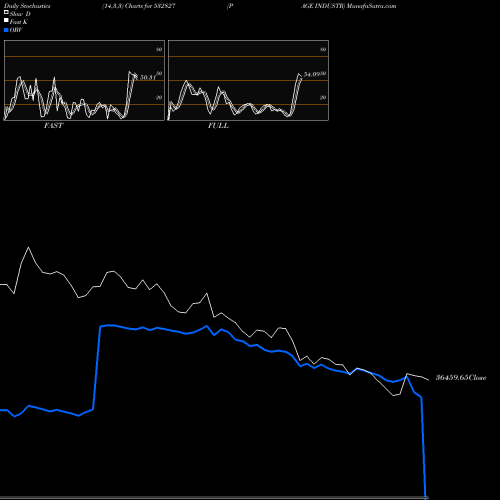Screen dimensions: 500x500
Task: Click '(14,3,3) Charts for 532827' heading
Action: click(x=139, y=6)
